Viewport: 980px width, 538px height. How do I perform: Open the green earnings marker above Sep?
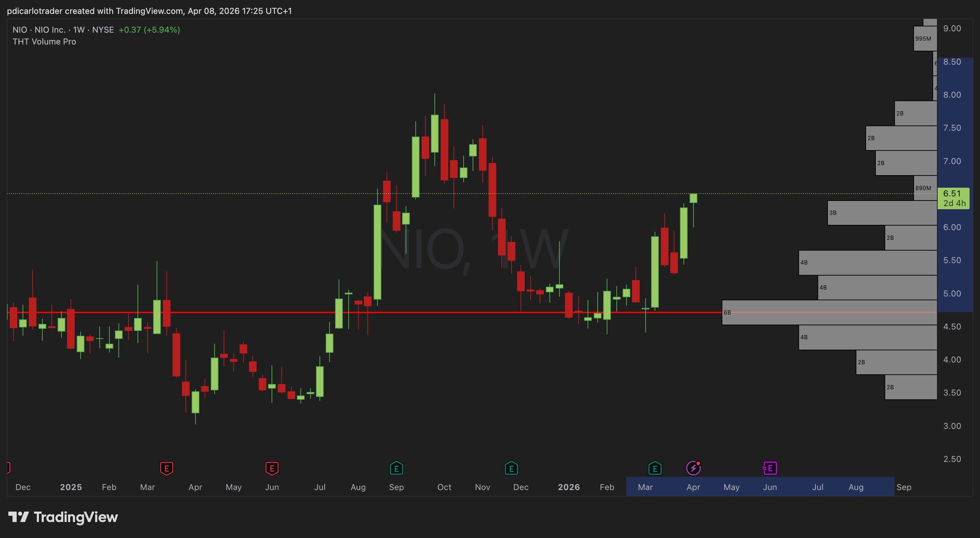pos(396,468)
